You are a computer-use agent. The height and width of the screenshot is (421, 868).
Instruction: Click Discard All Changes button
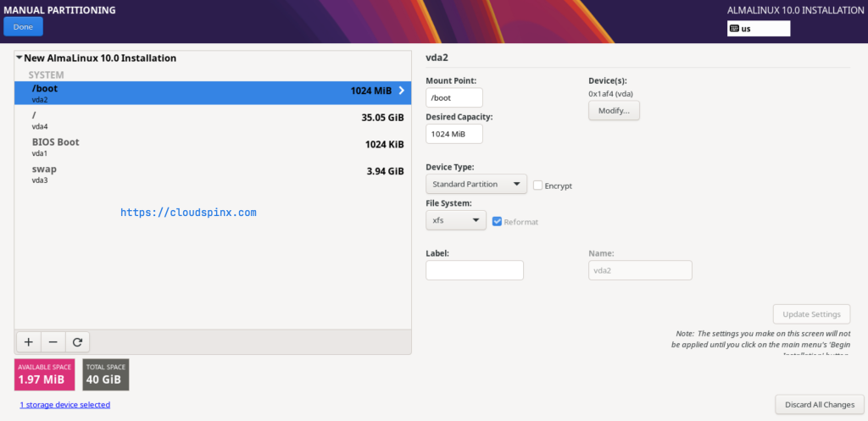819,404
